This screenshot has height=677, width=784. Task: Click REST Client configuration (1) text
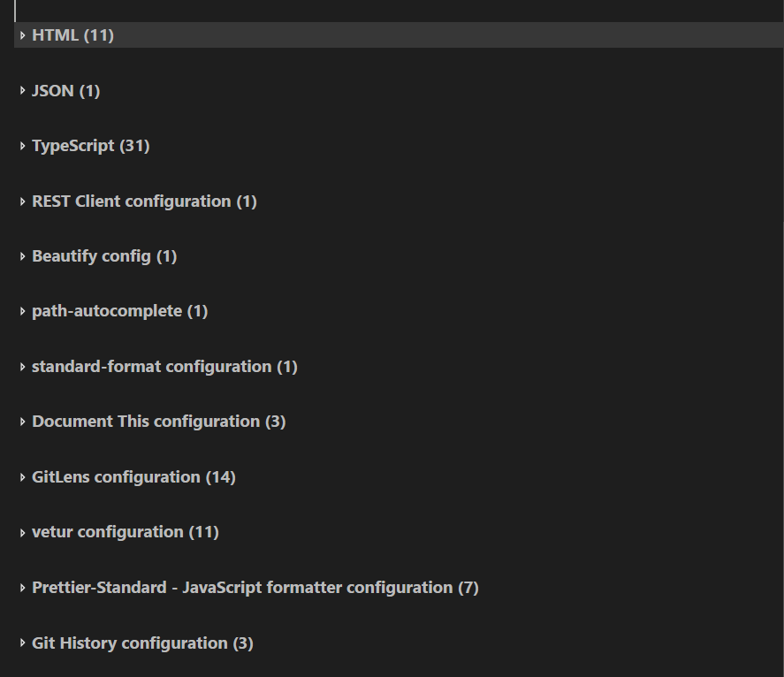(x=144, y=202)
